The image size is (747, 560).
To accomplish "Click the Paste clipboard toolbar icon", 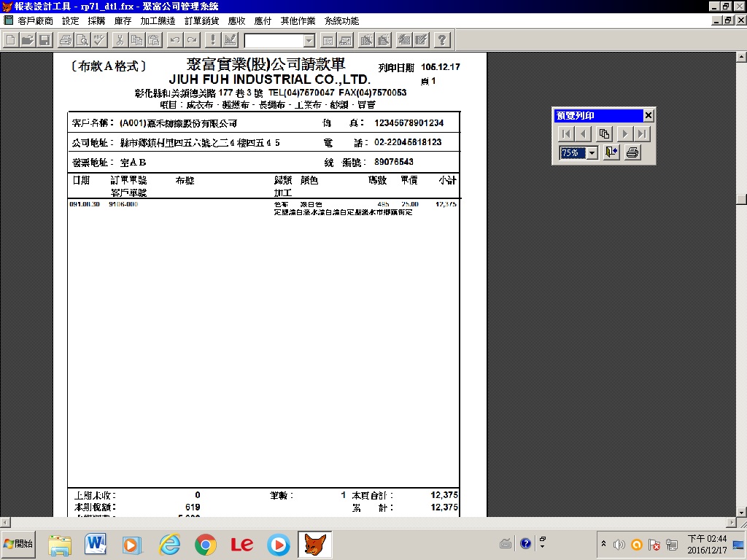I will (x=154, y=40).
